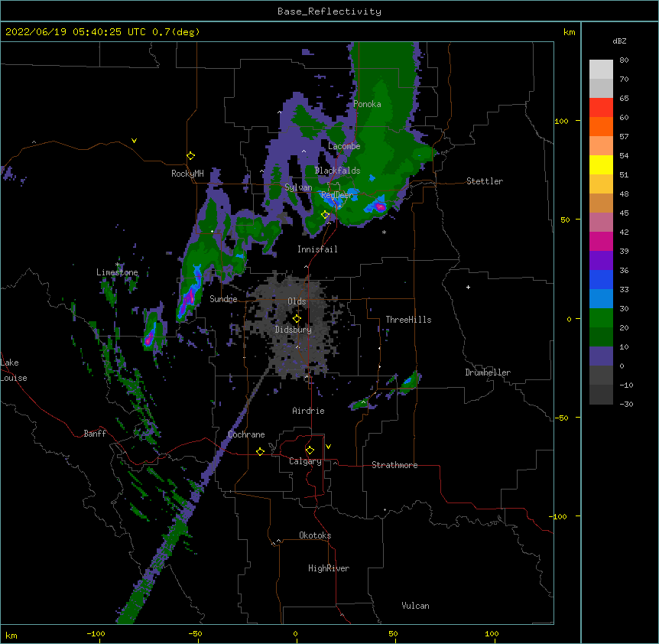Click the RockyMH label
The width and height of the screenshot is (659, 644).
pos(187,174)
